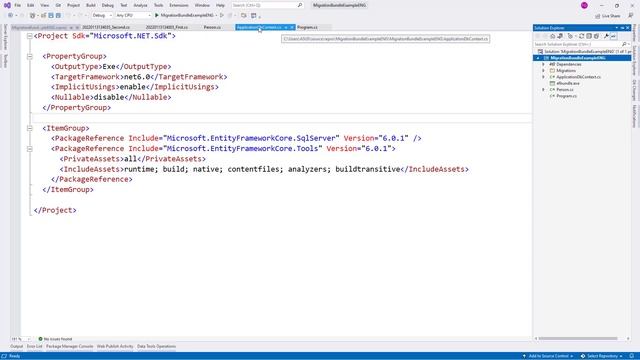Switch to the _First.cs migration tab
This screenshot has height=360, width=640.
click(x=167, y=27)
